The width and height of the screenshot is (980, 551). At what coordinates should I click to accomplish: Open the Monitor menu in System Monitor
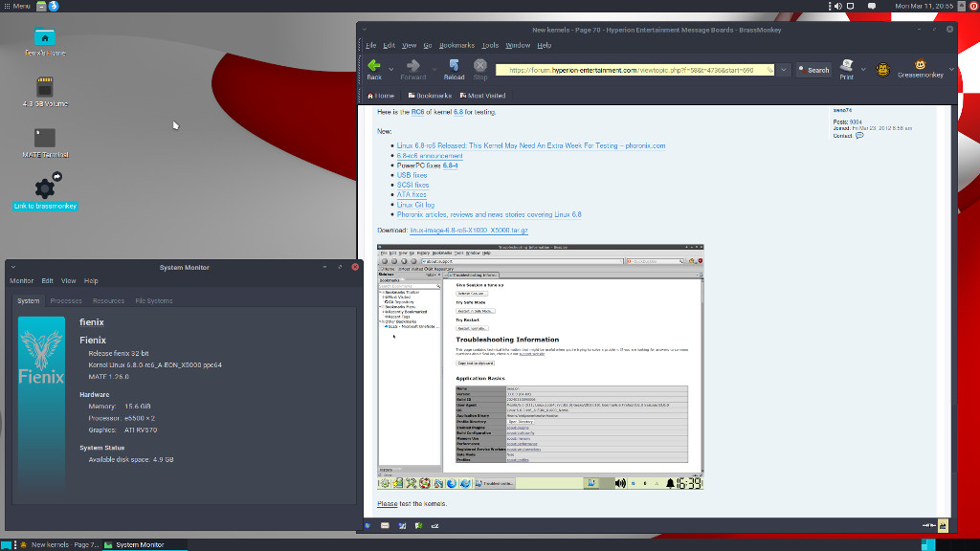point(21,281)
